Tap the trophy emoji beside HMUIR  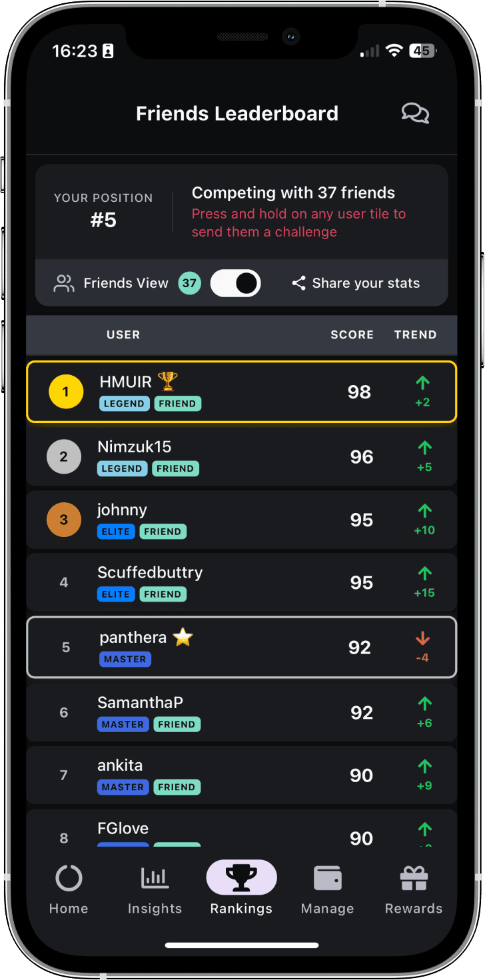[167, 380]
